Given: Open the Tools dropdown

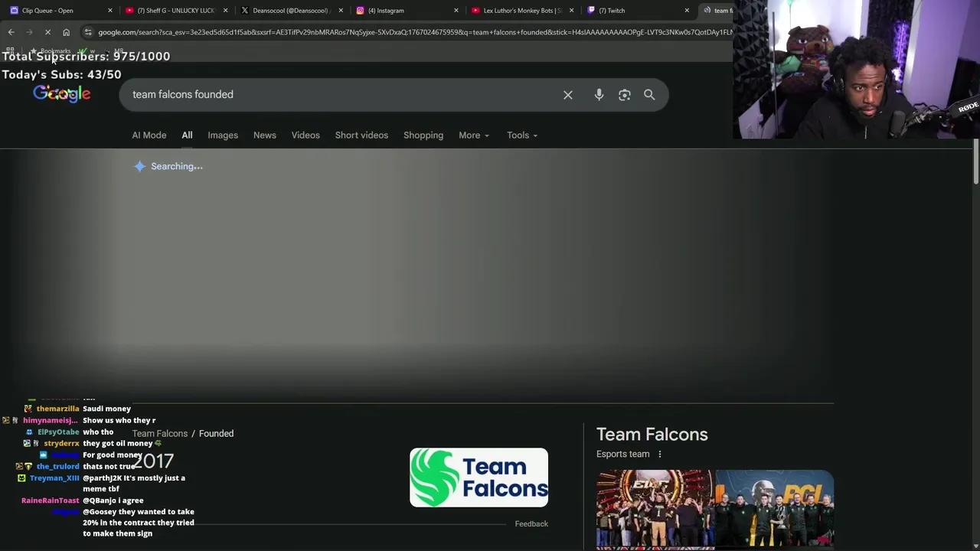Looking at the screenshot, I should (522, 135).
